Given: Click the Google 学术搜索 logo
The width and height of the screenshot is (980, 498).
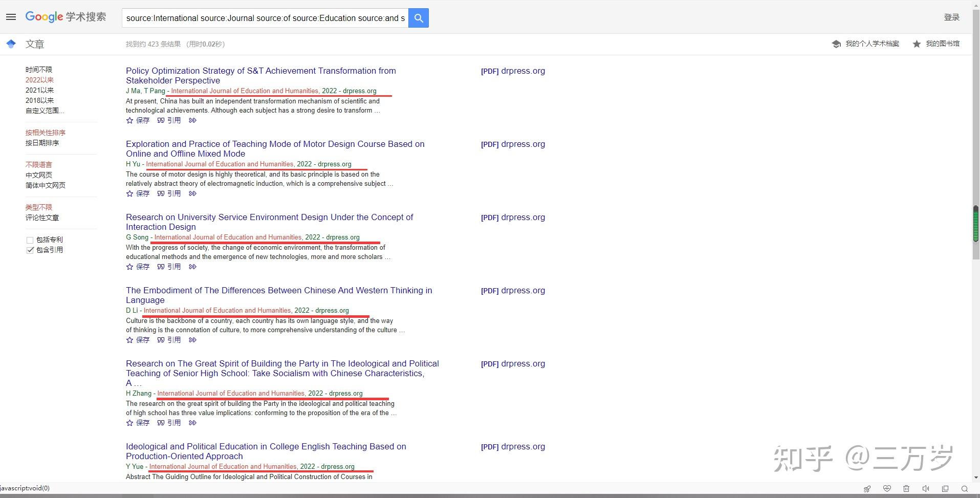Looking at the screenshot, I should pyautogui.click(x=66, y=17).
